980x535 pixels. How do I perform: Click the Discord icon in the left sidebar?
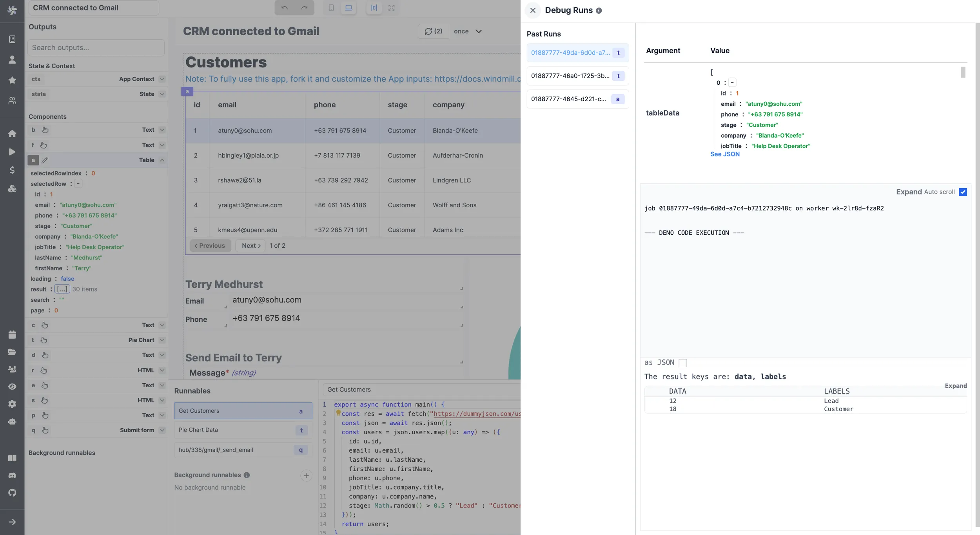[12, 475]
